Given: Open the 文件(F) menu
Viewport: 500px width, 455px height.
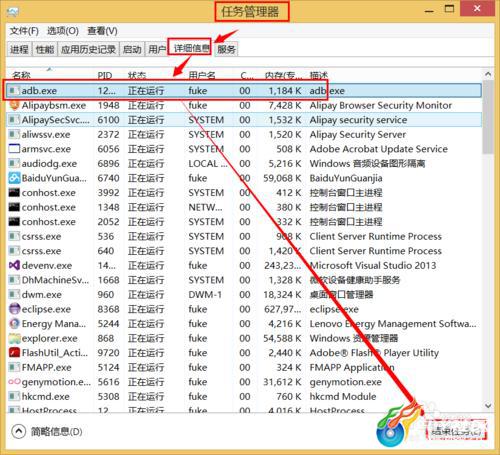Looking at the screenshot, I should (x=24, y=31).
